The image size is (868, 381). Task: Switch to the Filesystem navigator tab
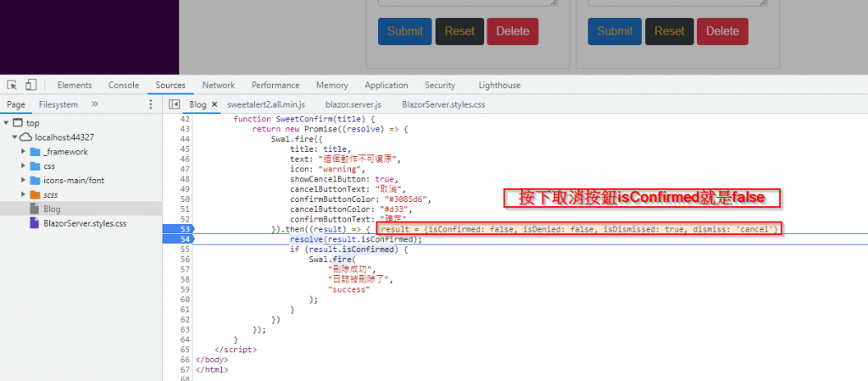(x=58, y=104)
